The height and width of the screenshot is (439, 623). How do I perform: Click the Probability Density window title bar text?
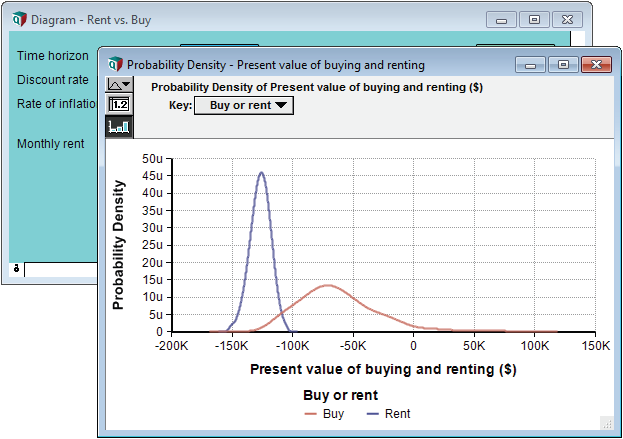[276, 65]
